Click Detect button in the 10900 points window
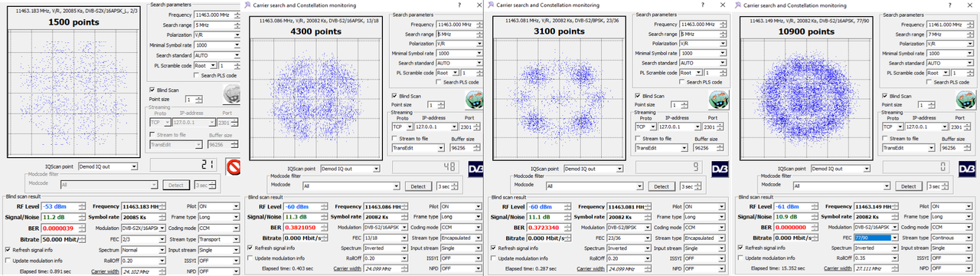 [x=908, y=186]
